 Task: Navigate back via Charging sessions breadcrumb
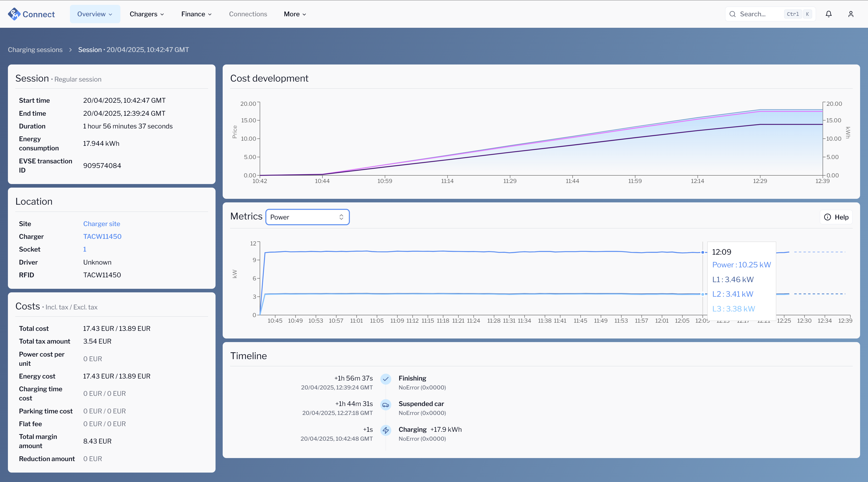tap(35, 49)
